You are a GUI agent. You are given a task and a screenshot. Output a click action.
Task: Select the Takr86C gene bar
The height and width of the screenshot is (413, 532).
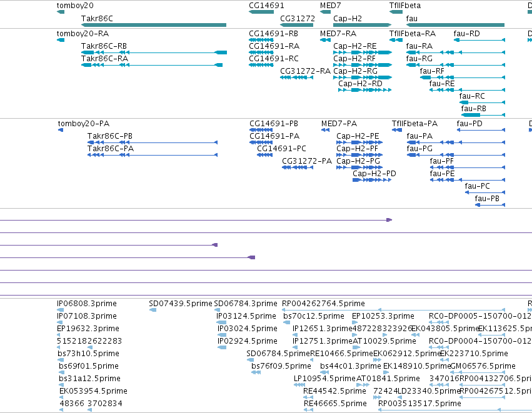point(154,25)
